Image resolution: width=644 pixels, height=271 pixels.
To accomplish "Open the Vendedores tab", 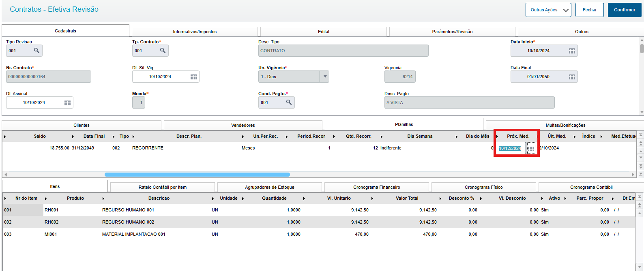I will click(243, 125).
